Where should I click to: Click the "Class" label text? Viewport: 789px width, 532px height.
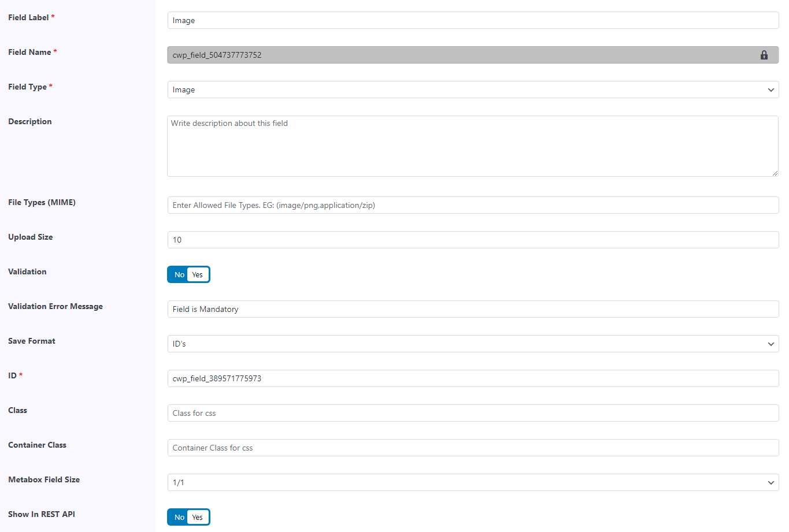click(x=17, y=410)
